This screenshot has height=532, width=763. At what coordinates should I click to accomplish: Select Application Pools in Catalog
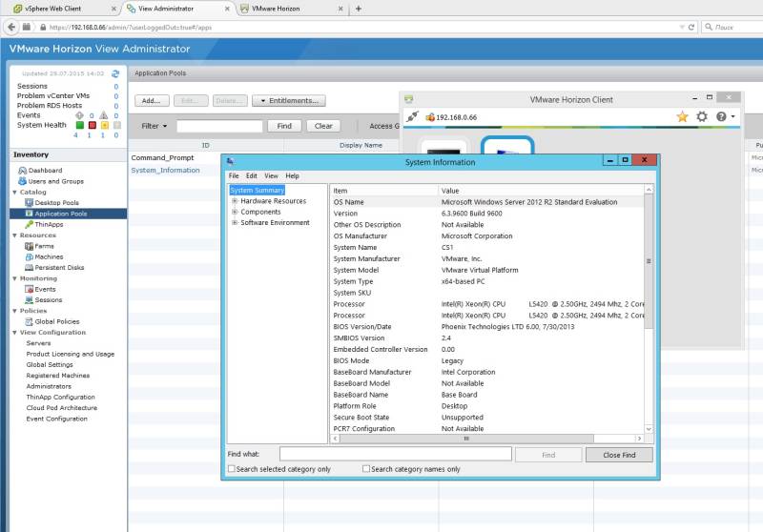60,214
